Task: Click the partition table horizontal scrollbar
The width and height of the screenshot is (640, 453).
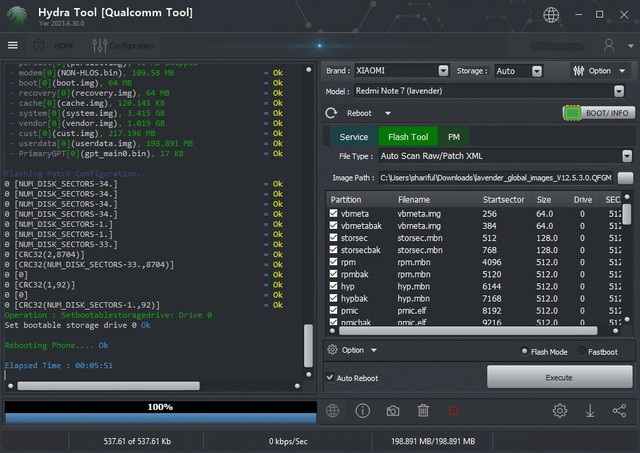Action: (x=468, y=331)
